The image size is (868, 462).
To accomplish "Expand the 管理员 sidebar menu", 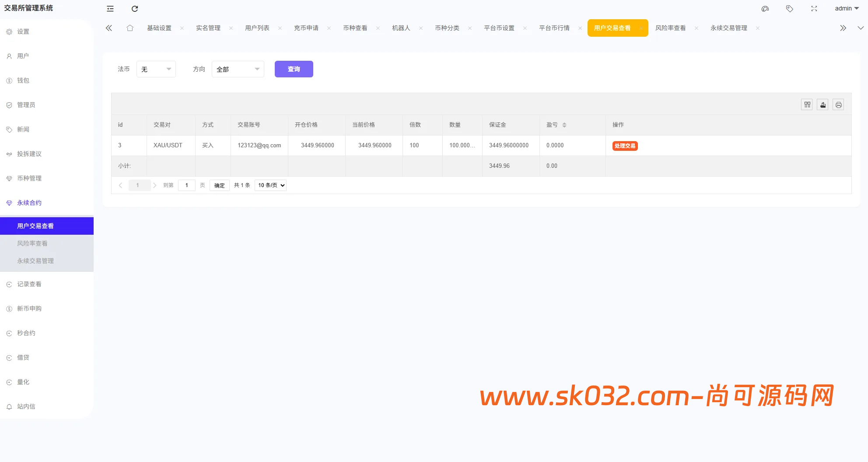I will (47, 105).
